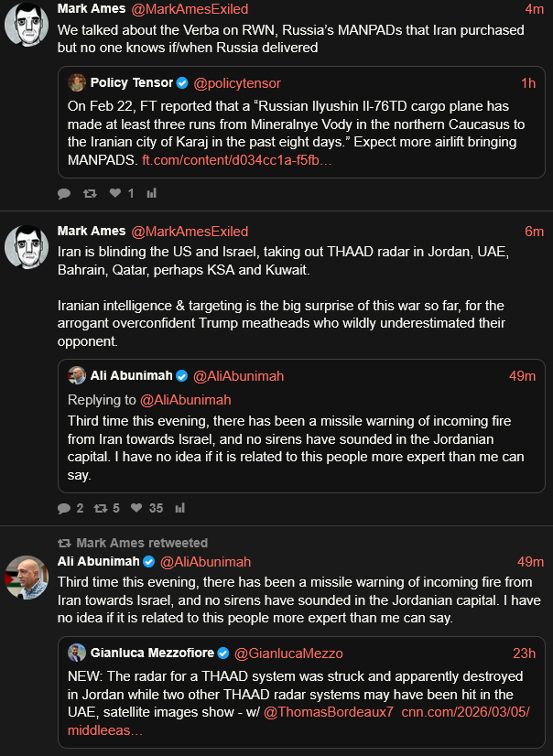
Task: Open the @GianlucaMezzo profile handle
Action: [288, 653]
